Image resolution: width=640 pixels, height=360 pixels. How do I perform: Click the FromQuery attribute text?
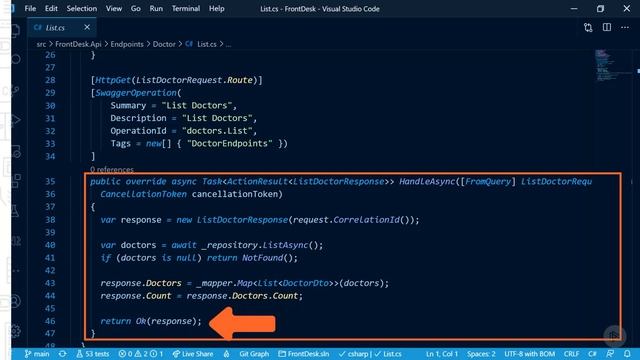tap(488, 181)
